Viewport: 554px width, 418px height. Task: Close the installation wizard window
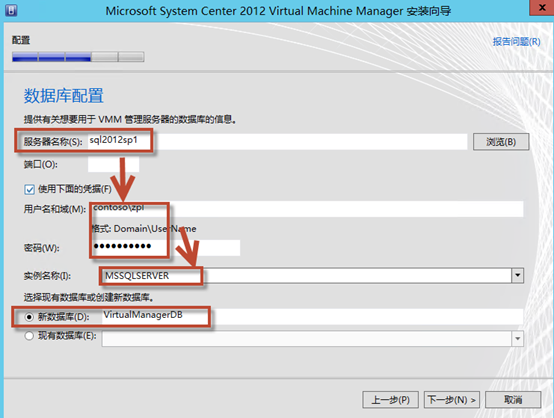click(x=541, y=8)
